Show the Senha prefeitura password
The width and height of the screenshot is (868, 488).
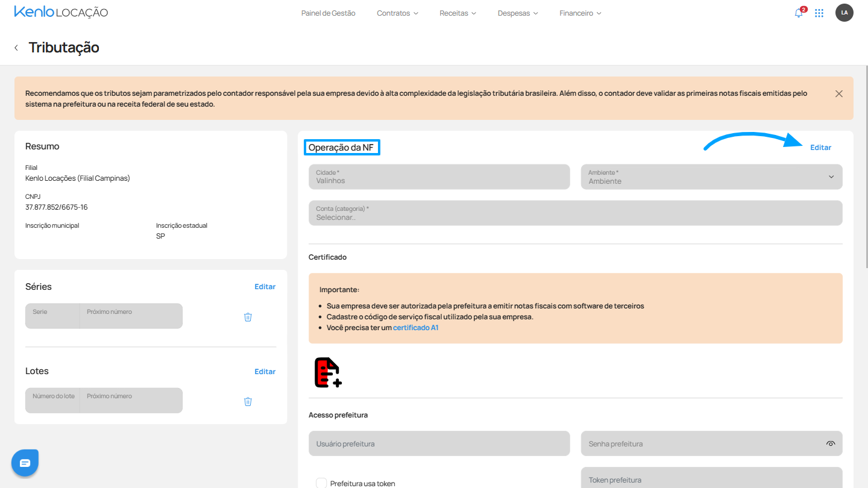coord(831,444)
